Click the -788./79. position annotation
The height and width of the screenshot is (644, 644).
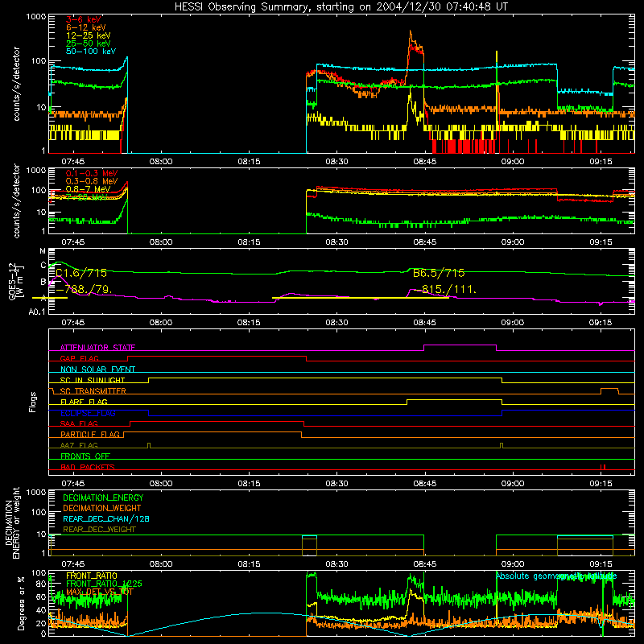click(x=84, y=290)
